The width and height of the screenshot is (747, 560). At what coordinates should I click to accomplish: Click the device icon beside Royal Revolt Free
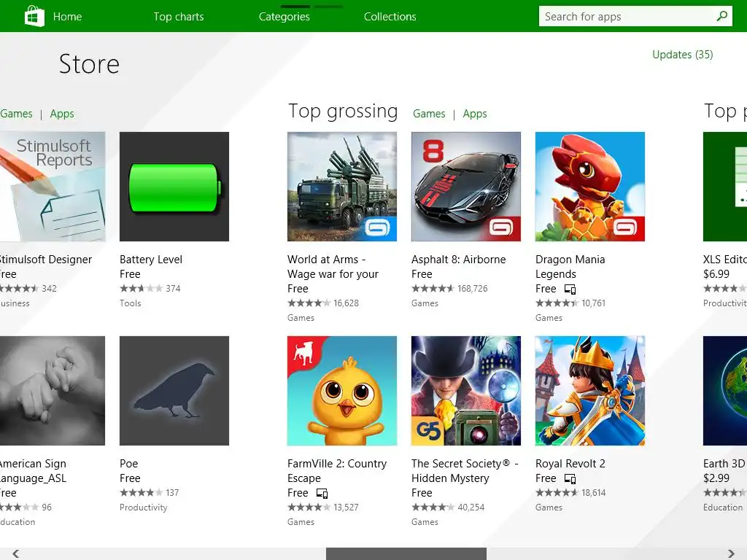coord(570,478)
